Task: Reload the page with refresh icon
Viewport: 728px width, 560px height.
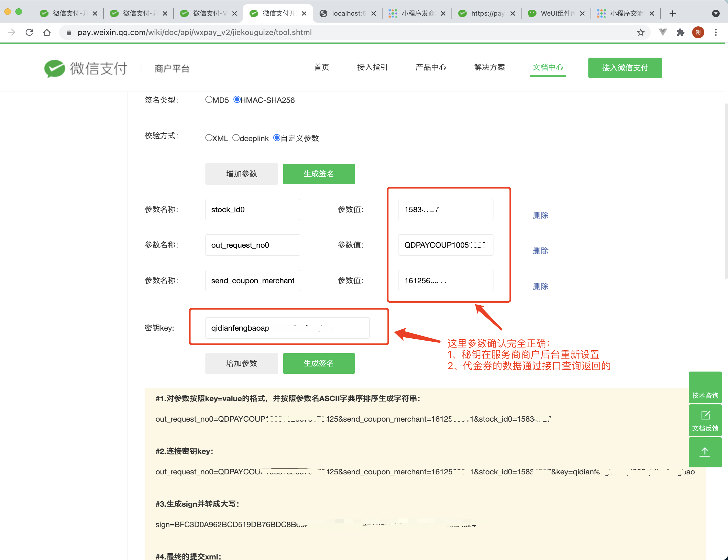Action: [x=29, y=32]
